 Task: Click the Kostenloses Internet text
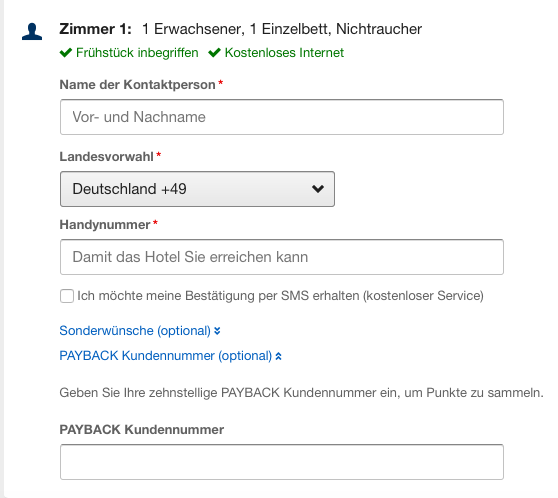coord(284,53)
